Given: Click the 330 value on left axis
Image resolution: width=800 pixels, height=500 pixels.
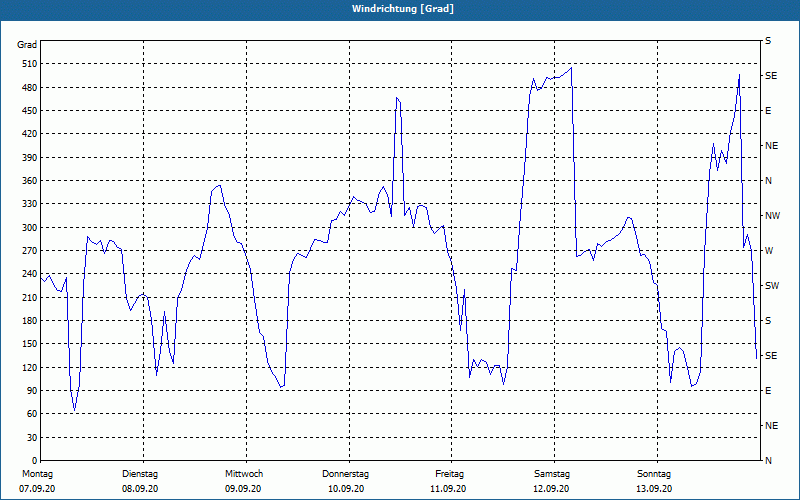Looking at the screenshot, I should point(30,204).
